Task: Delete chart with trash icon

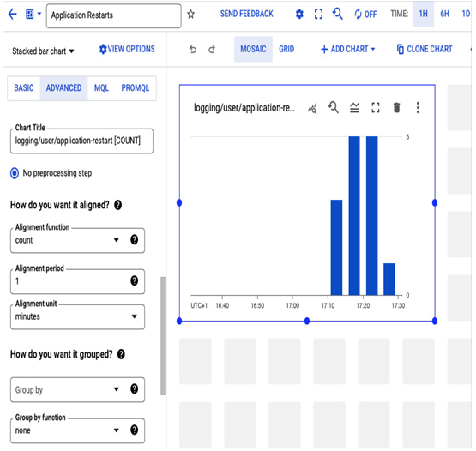Action: click(396, 108)
